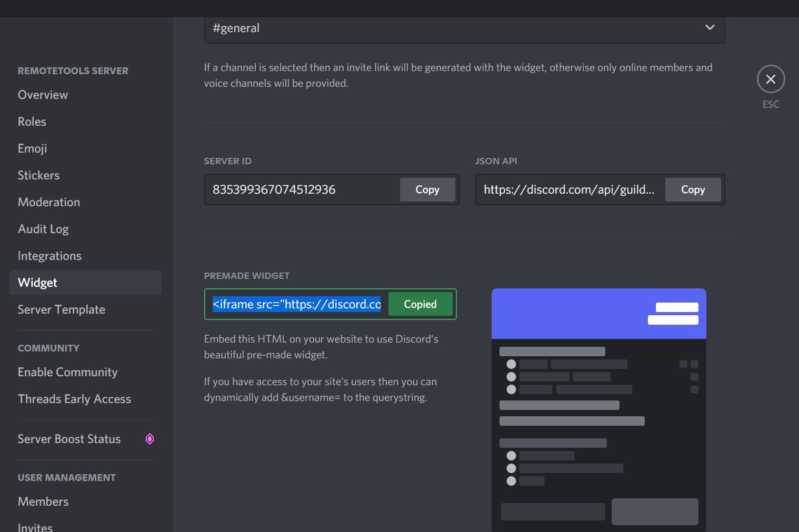
Task: Open the Stickers section
Action: [85, 175]
